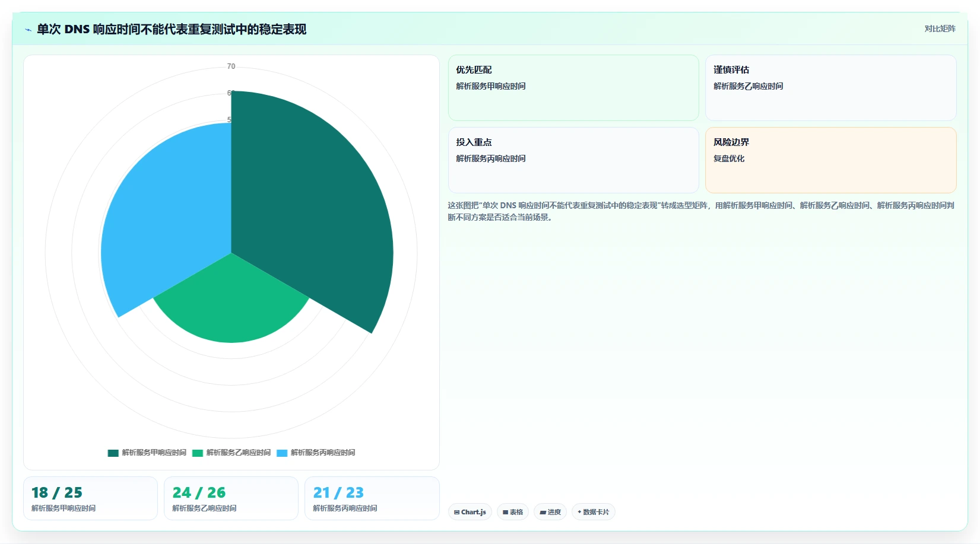Click the green polar chart slice
980x544 pixels.
click(x=231, y=303)
